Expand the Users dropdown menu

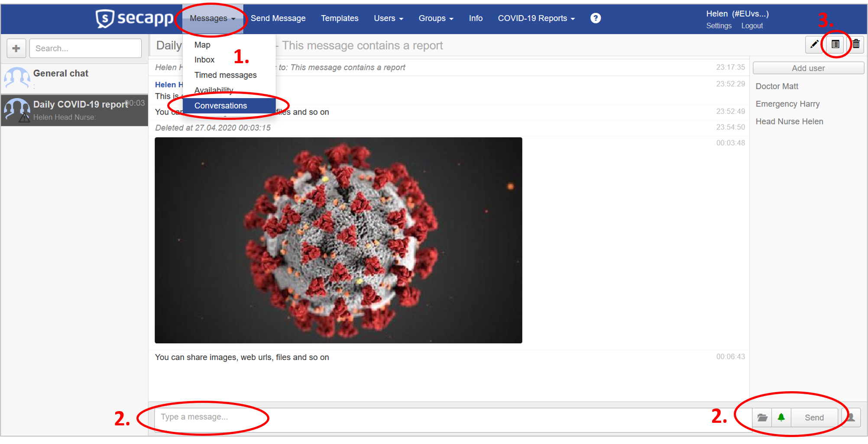[x=389, y=18]
